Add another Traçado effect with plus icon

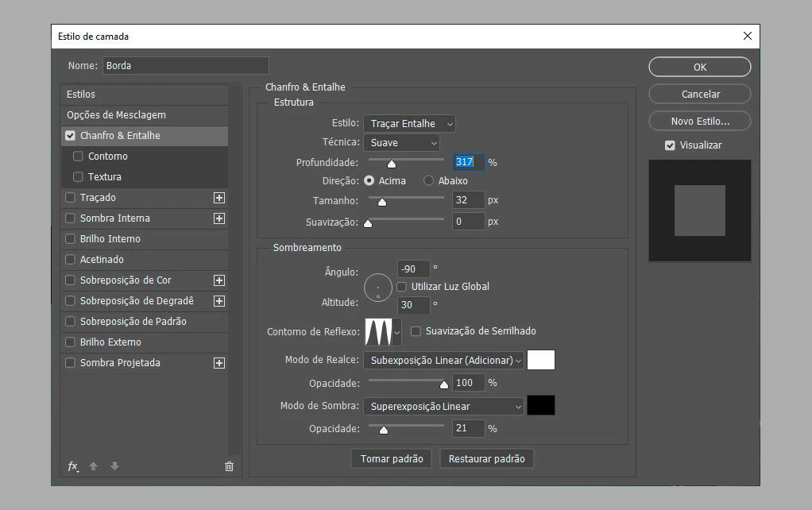coord(219,198)
